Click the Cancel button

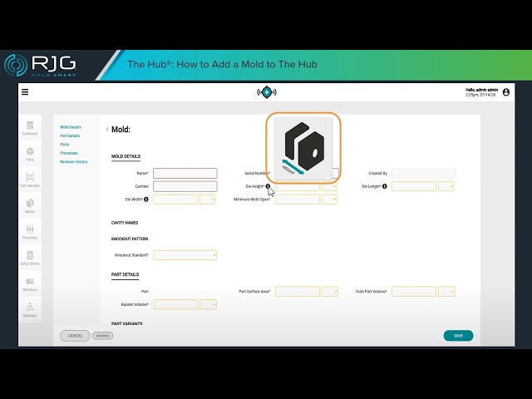(x=75, y=336)
